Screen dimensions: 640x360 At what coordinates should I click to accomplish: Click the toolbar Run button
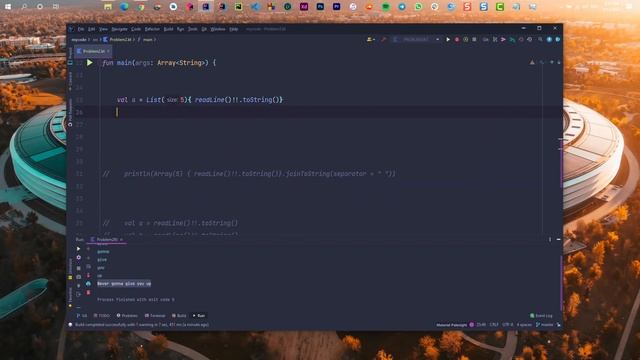448,40
